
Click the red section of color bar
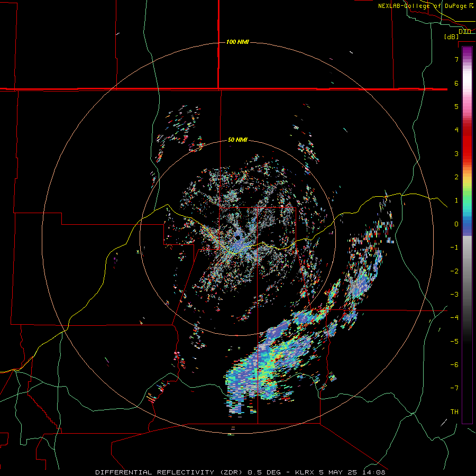pyautogui.click(x=467, y=143)
